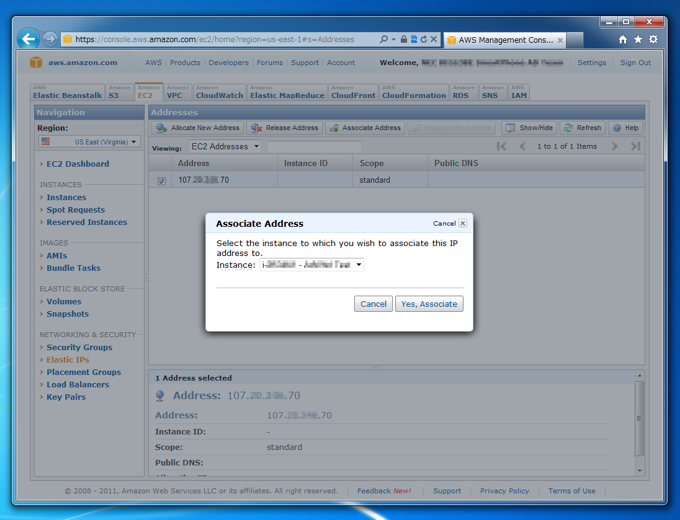Viewport: 680px width, 520px height.
Task: Switch to the IAM service tab
Action: click(x=519, y=92)
